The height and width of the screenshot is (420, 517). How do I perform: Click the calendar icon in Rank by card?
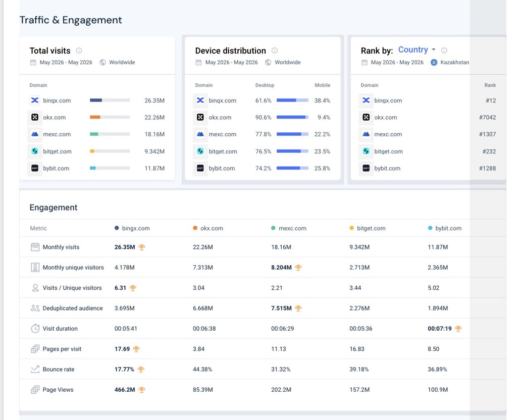click(364, 62)
